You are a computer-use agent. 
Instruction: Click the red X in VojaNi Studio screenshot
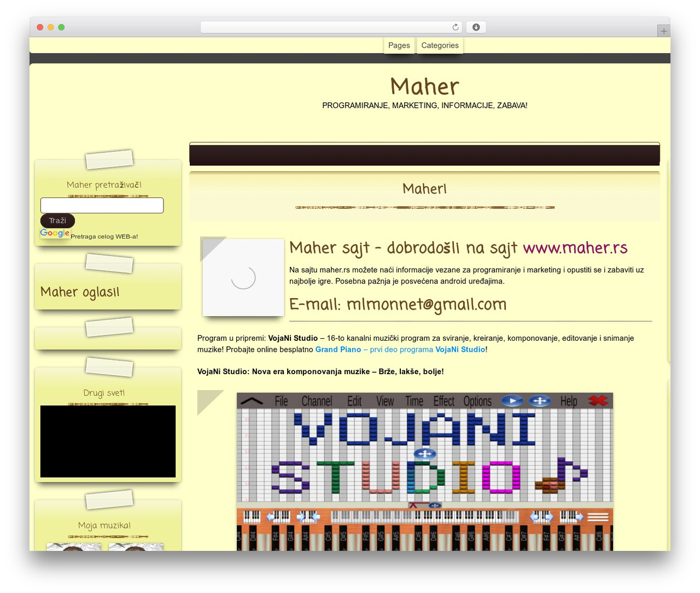tap(598, 401)
